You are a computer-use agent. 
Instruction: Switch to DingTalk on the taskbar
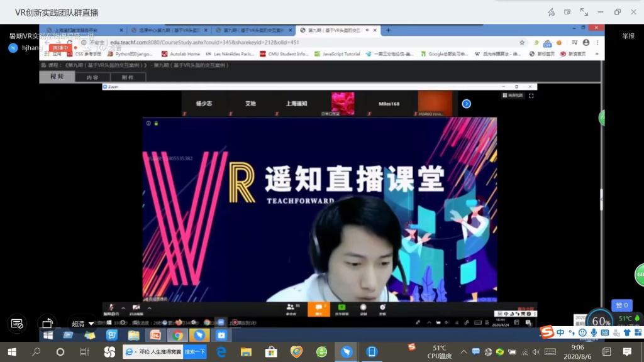tap(347, 352)
